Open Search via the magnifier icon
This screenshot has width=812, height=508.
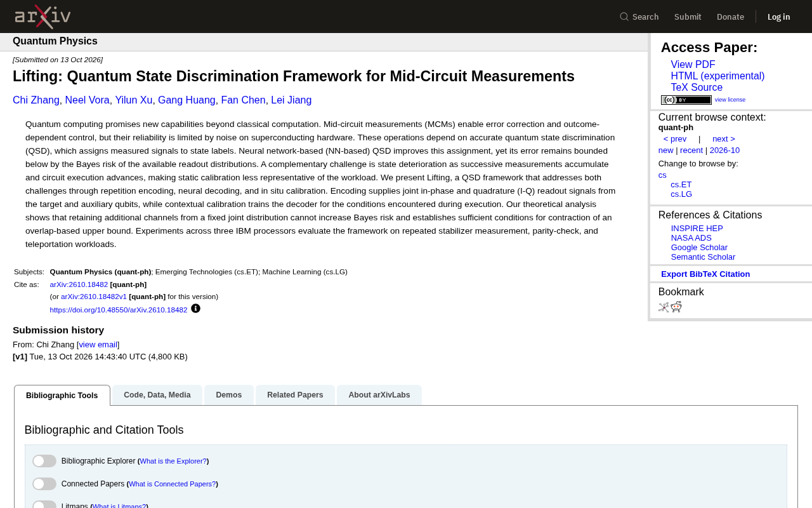click(x=624, y=17)
